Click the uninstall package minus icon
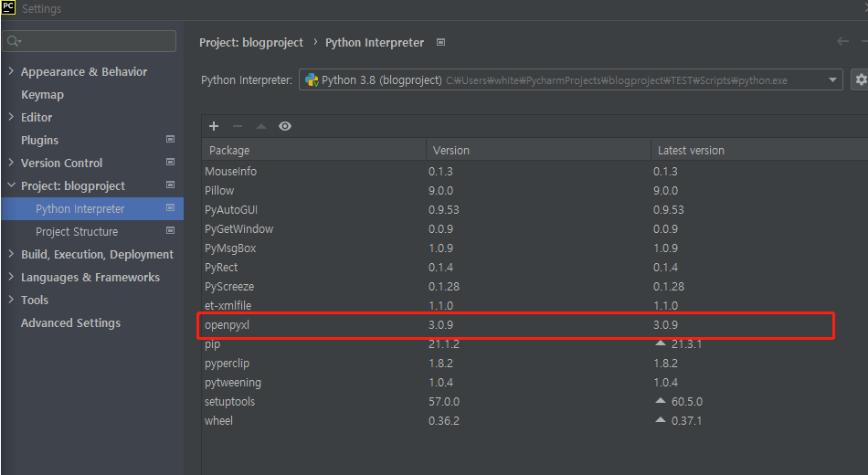This screenshot has width=868, height=475. (x=238, y=126)
